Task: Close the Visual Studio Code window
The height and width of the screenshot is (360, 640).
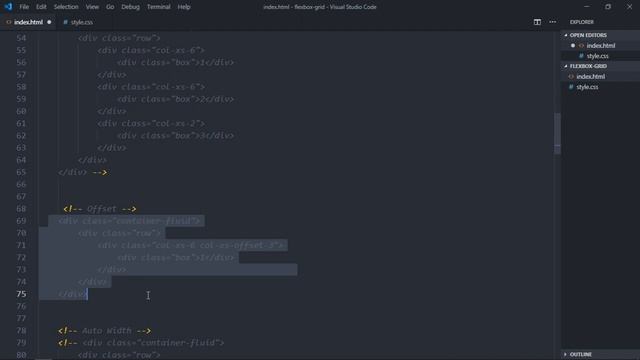Action: 629,7
